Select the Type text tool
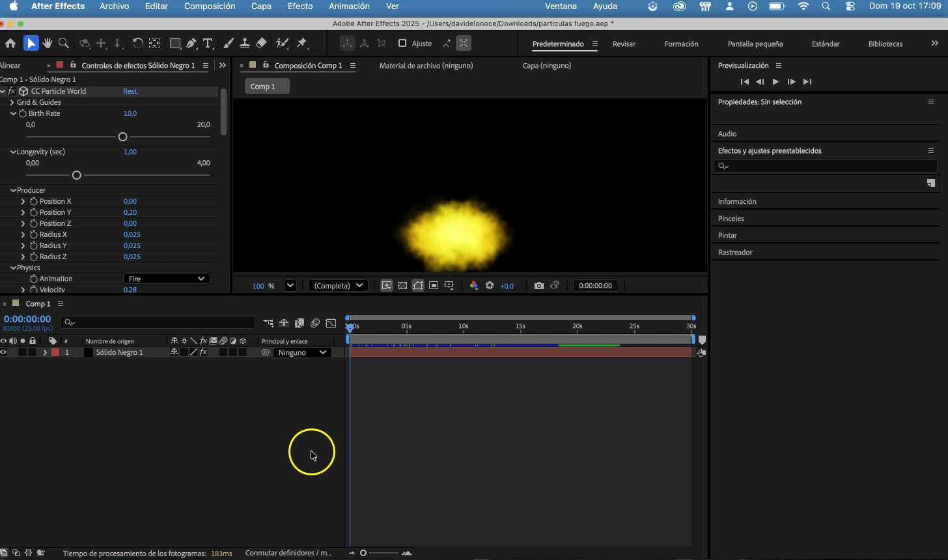 (x=208, y=44)
